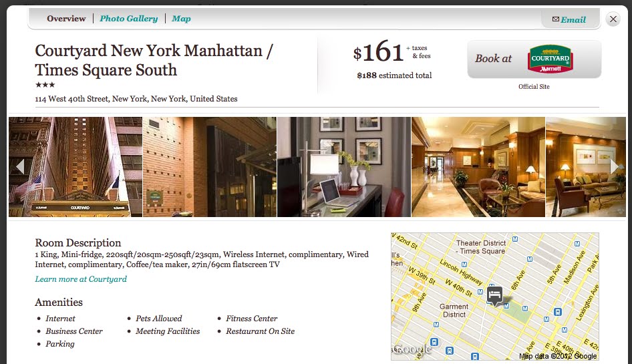The image size is (632, 364).
Task: Click the envelope icon next to Email
Action: click(555, 19)
